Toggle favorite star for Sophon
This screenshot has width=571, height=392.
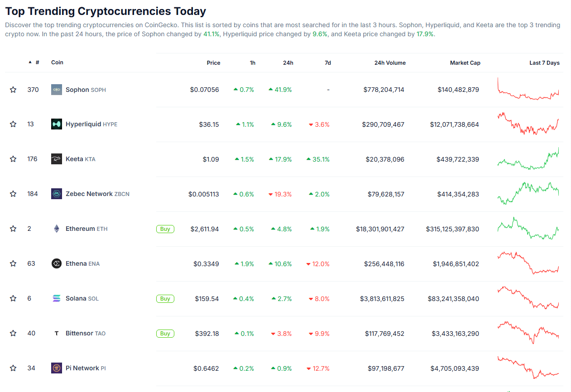click(13, 90)
